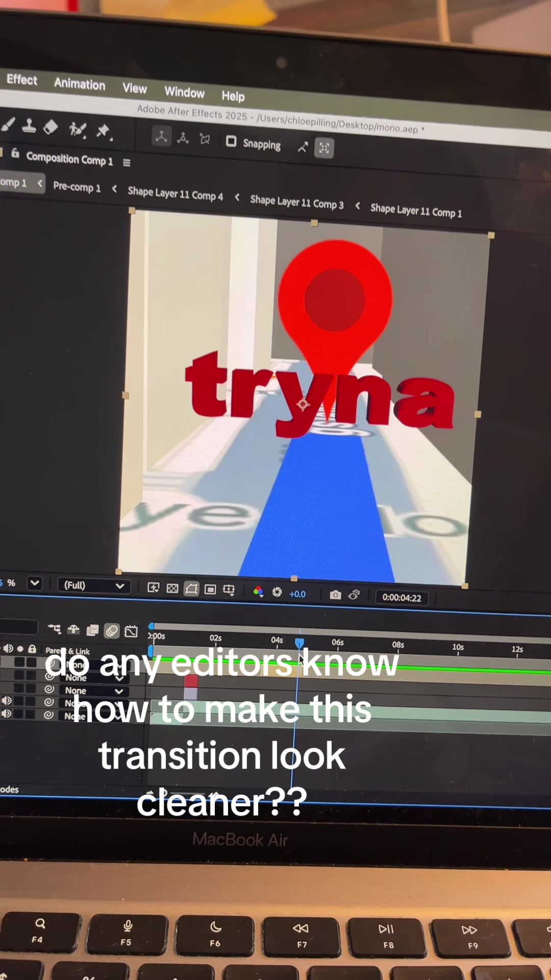Image resolution: width=551 pixels, height=980 pixels.
Task: Go to Pre-comp 1 in breadcrumb
Action: pos(77,187)
